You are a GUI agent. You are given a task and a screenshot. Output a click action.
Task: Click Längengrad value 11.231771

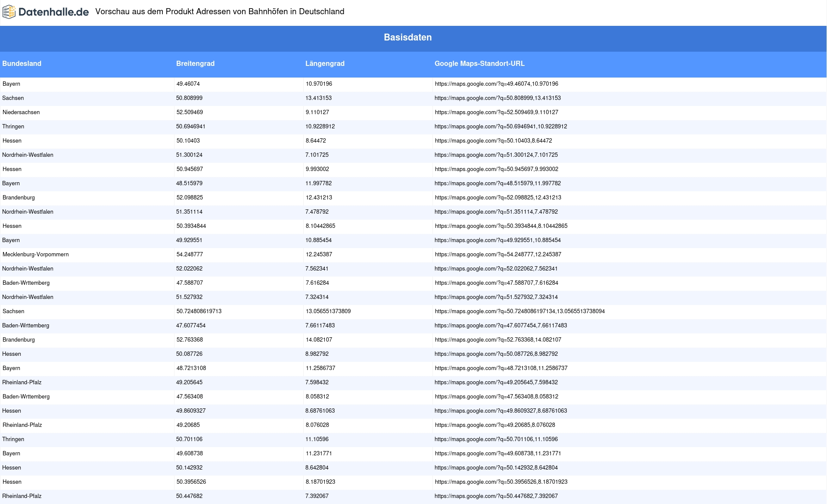(319, 454)
